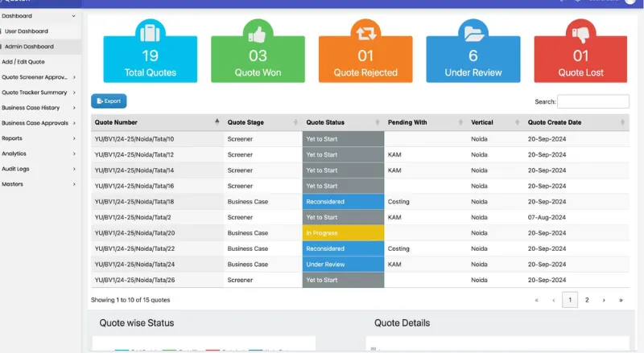The width and height of the screenshot is (644, 353).
Task: Select quote YU/BV1/24-25/Noida/Tata/14
Action: pos(134,170)
